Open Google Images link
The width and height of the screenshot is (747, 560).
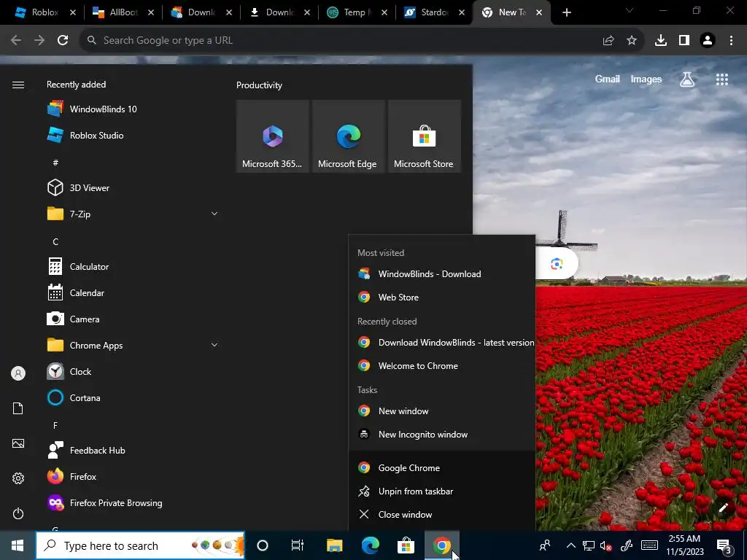click(x=646, y=79)
